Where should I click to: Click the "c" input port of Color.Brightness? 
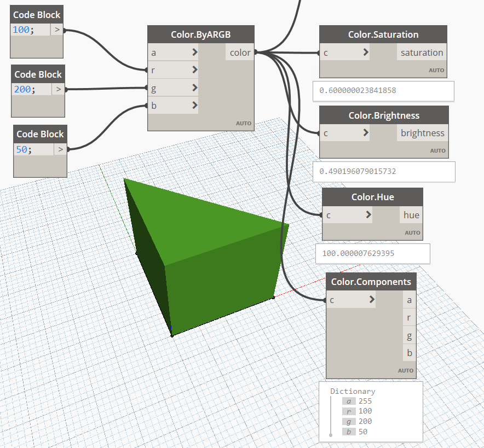[344, 133]
